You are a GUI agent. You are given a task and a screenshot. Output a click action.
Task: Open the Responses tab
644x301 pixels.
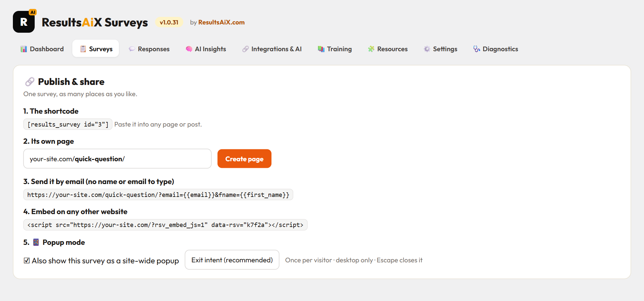coord(149,49)
